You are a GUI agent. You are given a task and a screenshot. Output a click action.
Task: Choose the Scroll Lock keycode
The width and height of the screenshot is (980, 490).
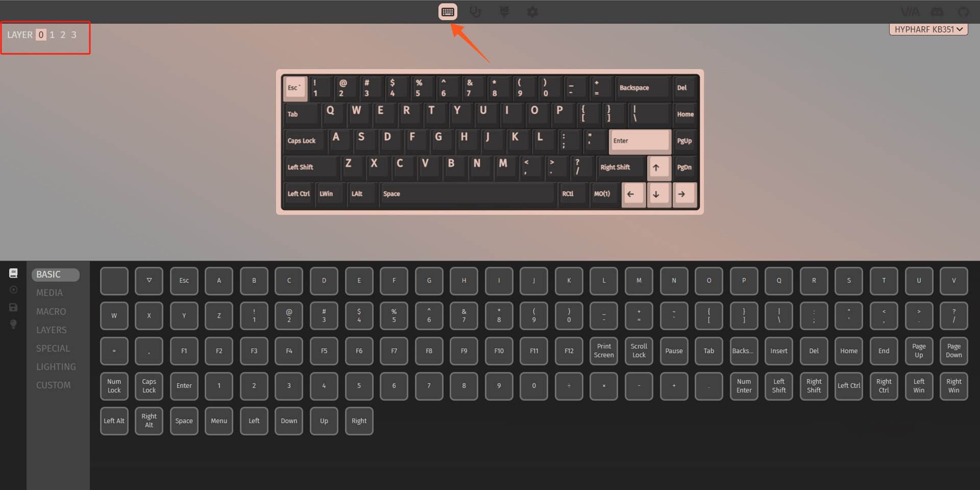pyautogui.click(x=639, y=351)
